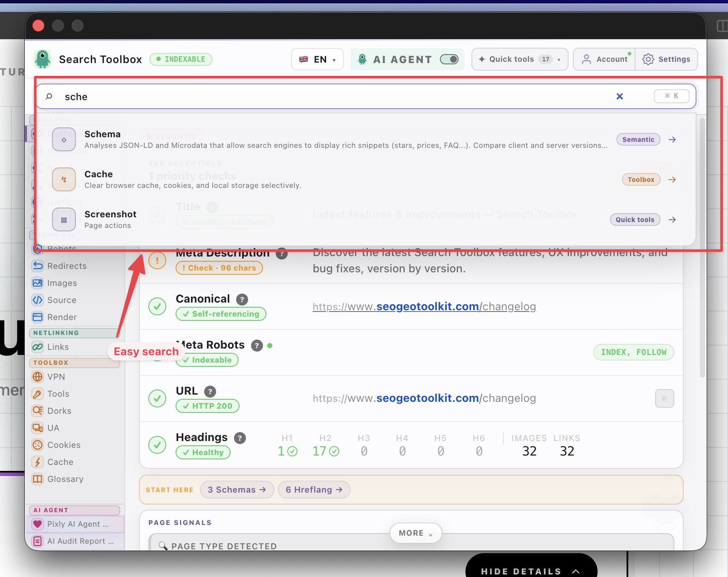Click the IMAGES count 32
The width and height of the screenshot is (728, 577).
(529, 451)
